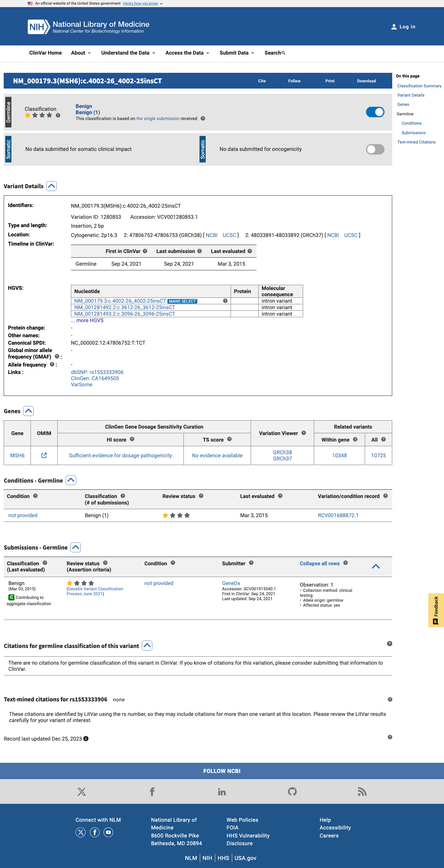The image size is (444, 868).
Task: Click help icon beside 'single submission received'
Action: pyautogui.click(x=203, y=118)
